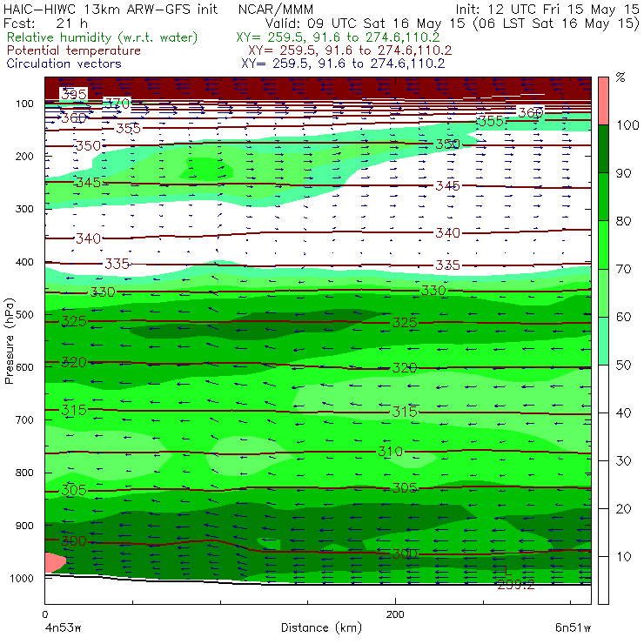Screen dimensions: 644x644
Task: Click the red XY coordinates text line
Action: (350, 50)
